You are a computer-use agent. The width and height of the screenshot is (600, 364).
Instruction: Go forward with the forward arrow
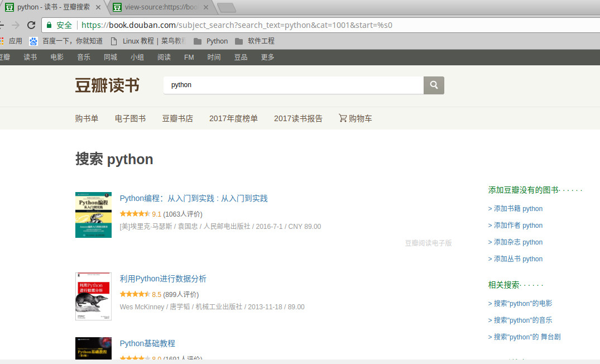[16, 25]
